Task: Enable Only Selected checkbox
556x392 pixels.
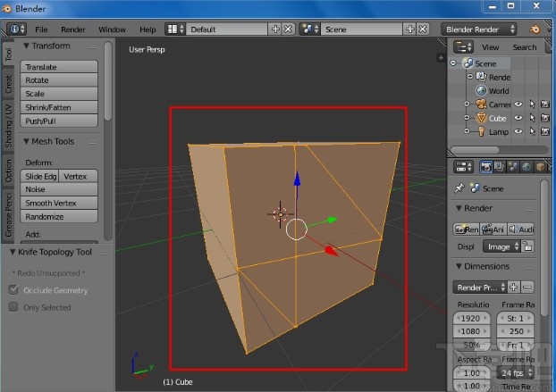Action: click(13, 306)
